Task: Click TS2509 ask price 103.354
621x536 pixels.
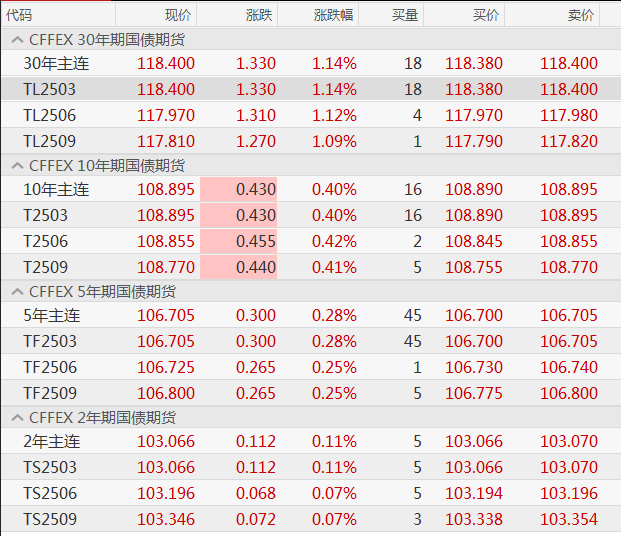Action: [569, 519]
